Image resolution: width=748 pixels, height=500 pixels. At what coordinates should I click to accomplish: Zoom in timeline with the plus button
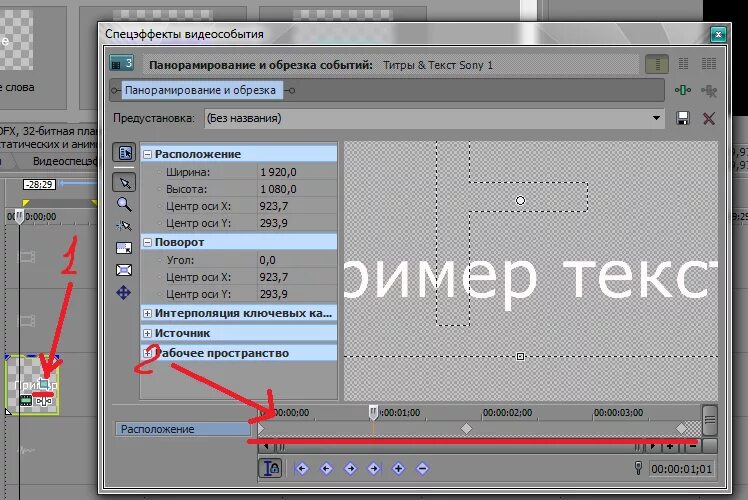tap(670, 447)
